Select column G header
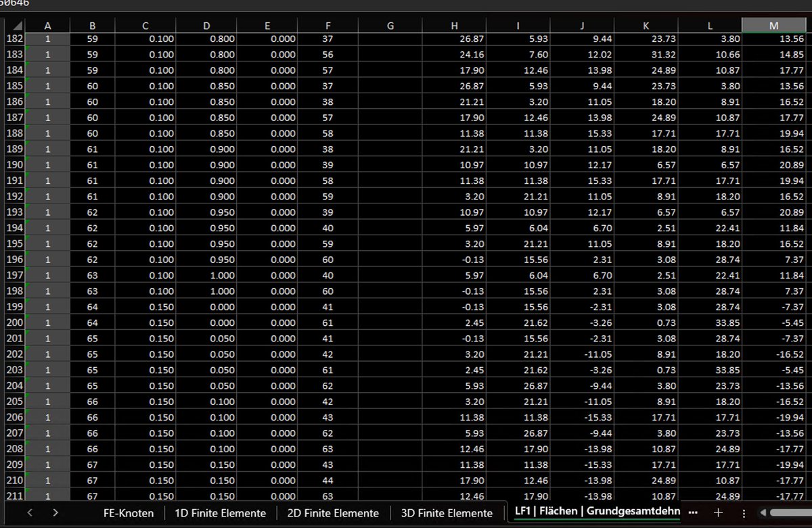This screenshot has height=528, width=812. 390,25
